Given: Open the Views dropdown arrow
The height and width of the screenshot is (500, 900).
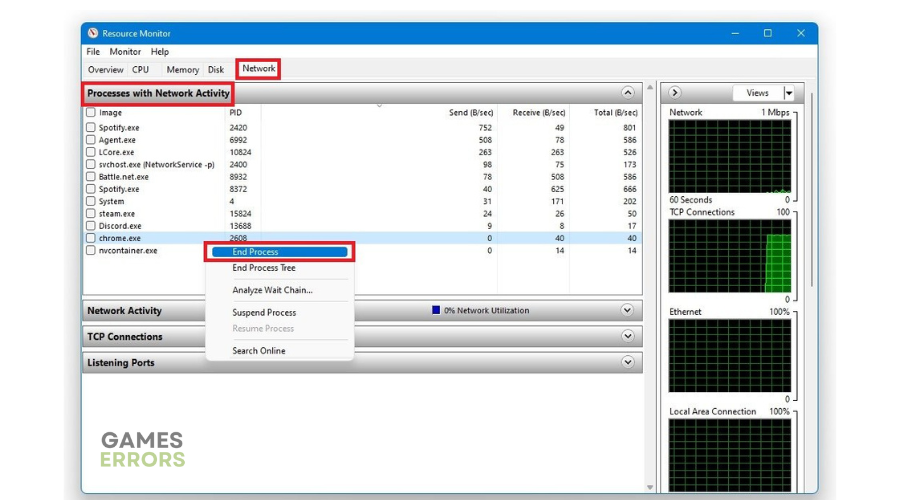Looking at the screenshot, I should click(789, 93).
